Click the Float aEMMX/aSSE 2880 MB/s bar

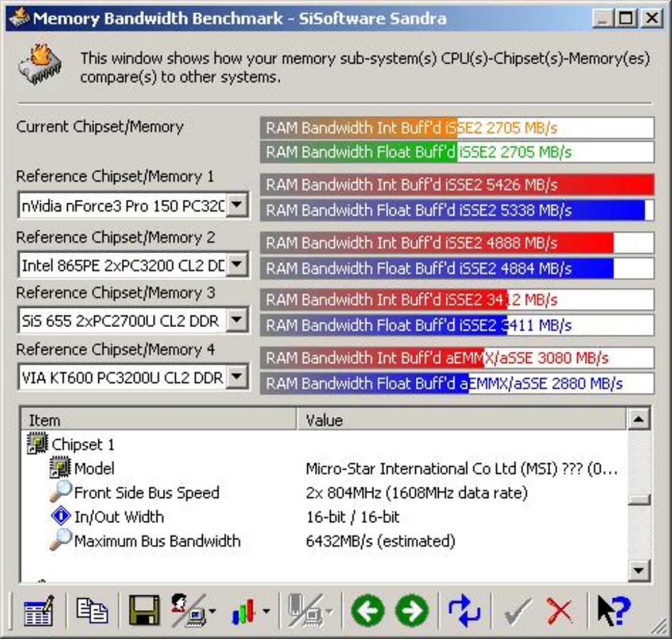(457, 384)
